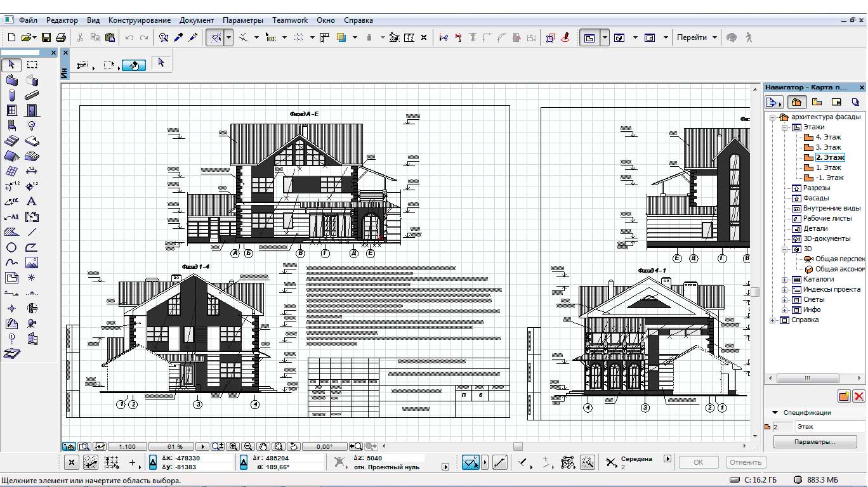Choose the Roof tool
Viewport: 868px width, 487px height.
(x=11, y=156)
